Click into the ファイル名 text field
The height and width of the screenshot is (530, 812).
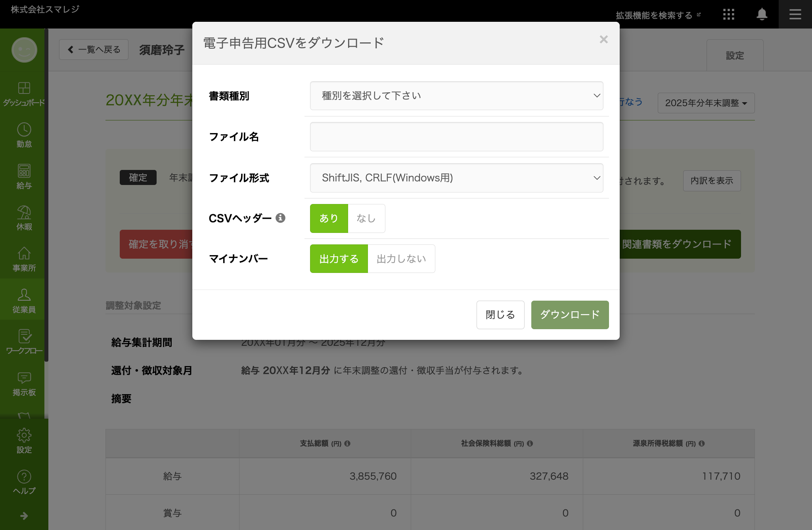[456, 137]
